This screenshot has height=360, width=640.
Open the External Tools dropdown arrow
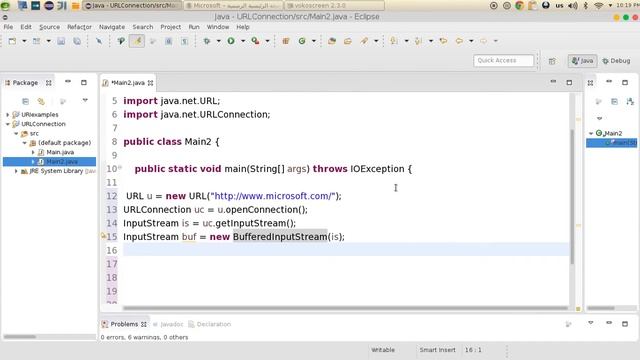[267, 41]
